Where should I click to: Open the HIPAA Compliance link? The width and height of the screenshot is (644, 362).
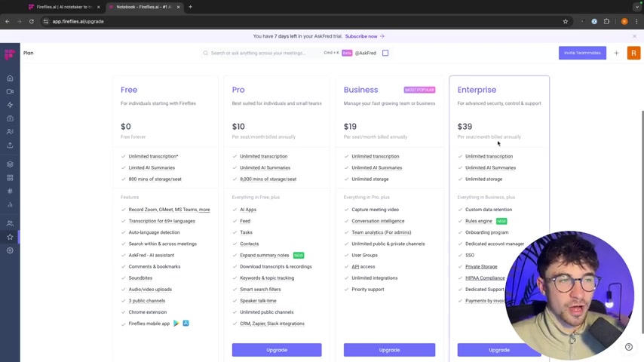click(485, 278)
